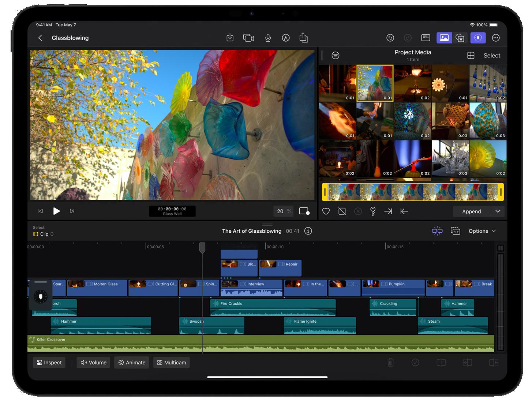Mark clip as favorite
The height and width of the screenshot is (405, 532).
point(326,211)
